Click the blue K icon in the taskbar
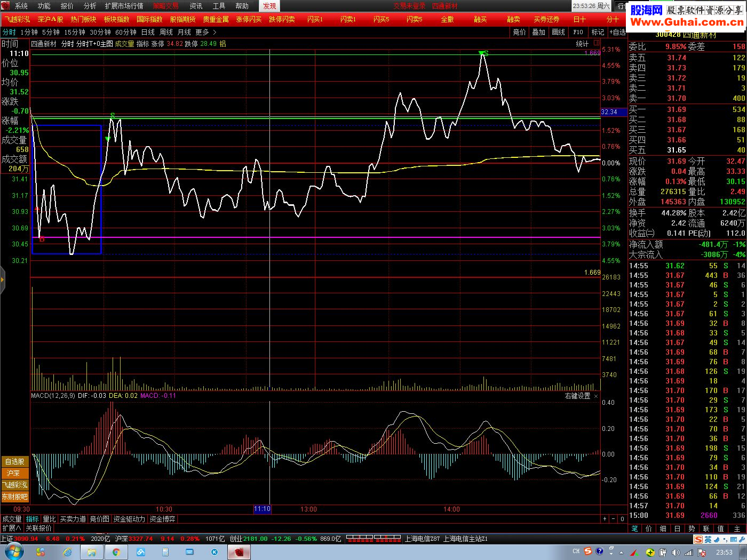Screen dimensions: 747x560 (x=214, y=553)
